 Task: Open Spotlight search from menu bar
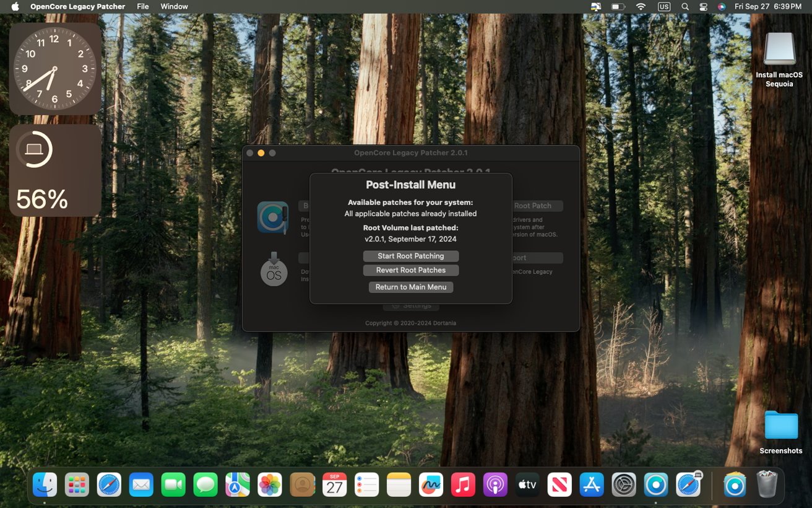pos(685,6)
